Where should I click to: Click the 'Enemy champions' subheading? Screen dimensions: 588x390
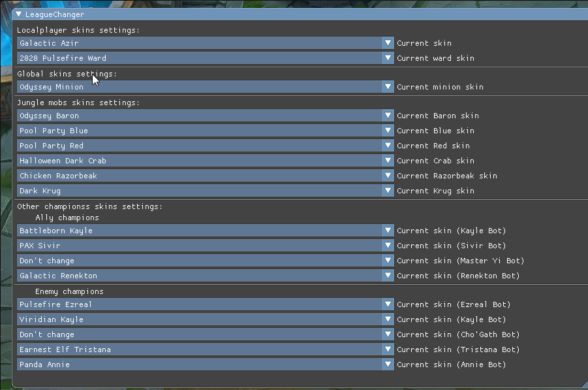[x=69, y=291]
